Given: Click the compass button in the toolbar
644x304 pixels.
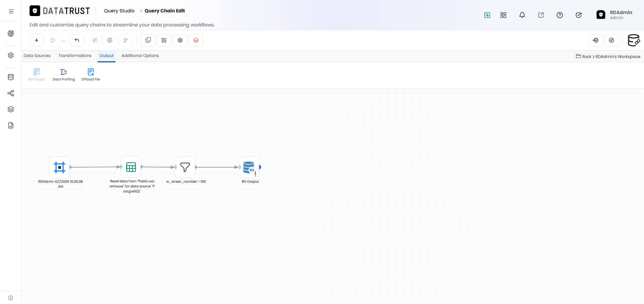Looking at the screenshot, I should click(611, 40).
